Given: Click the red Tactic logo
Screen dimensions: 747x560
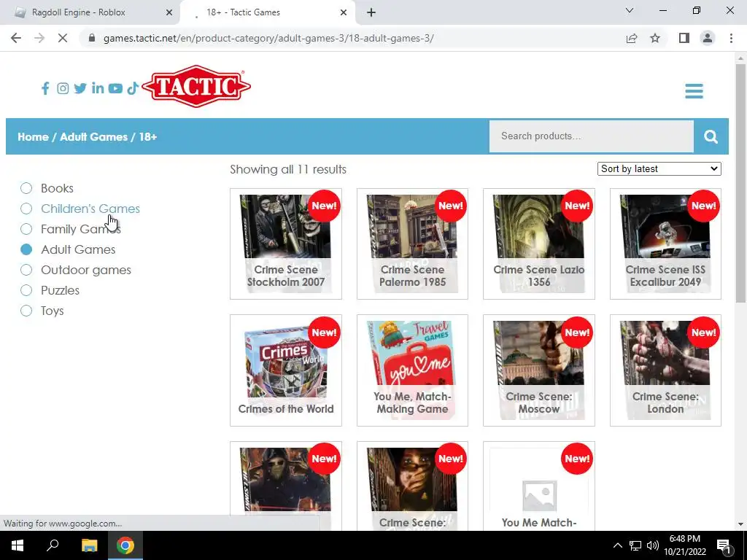Looking at the screenshot, I should [x=196, y=86].
